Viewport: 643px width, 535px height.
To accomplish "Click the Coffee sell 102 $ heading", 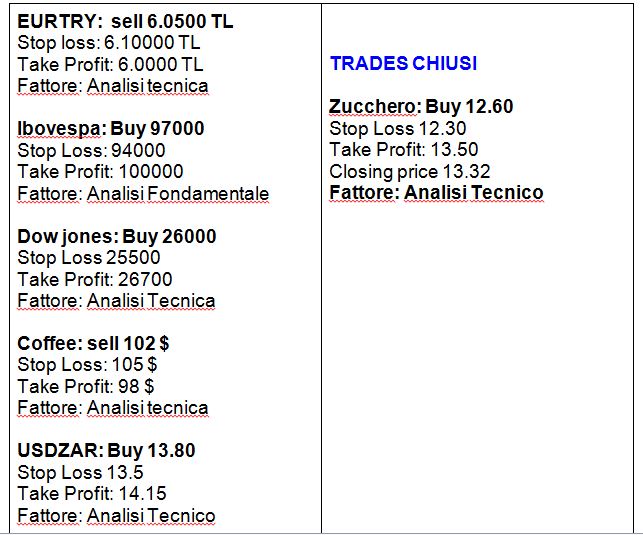I will tap(93, 344).
